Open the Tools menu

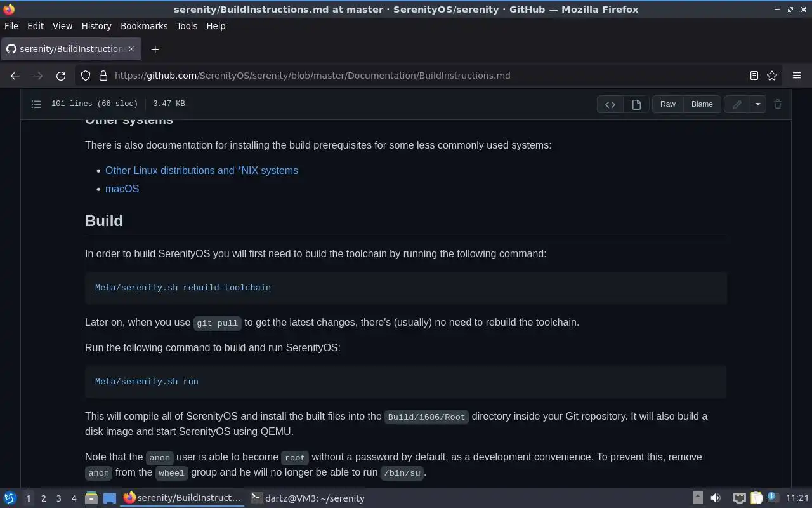coord(187,26)
